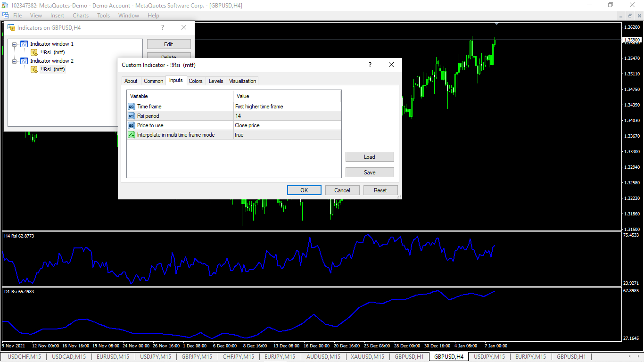This screenshot has width=644, height=362.
Task: Open the Charts menu
Action: (81, 16)
